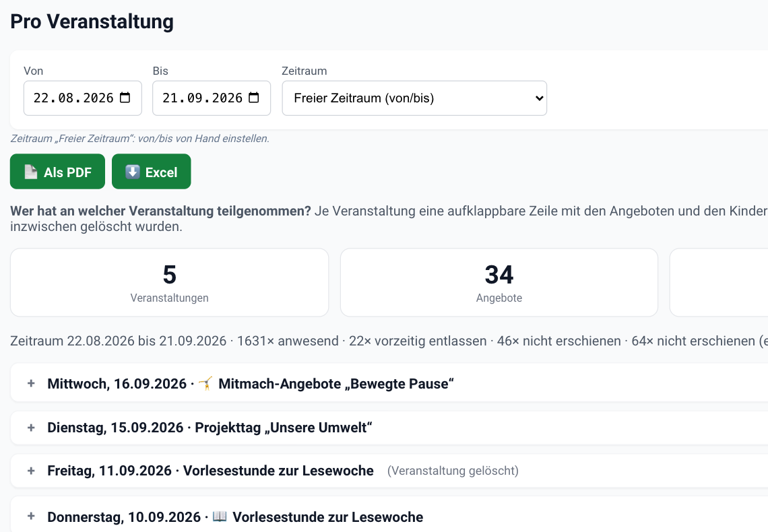Click "22× vorzeitig entlassen" in summary line

tap(418, 341)
